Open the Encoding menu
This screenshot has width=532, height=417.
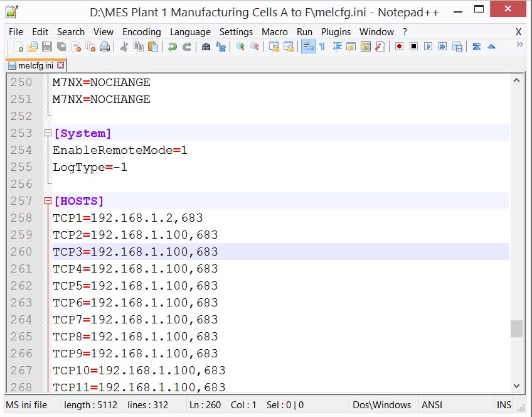click(142, 32)
